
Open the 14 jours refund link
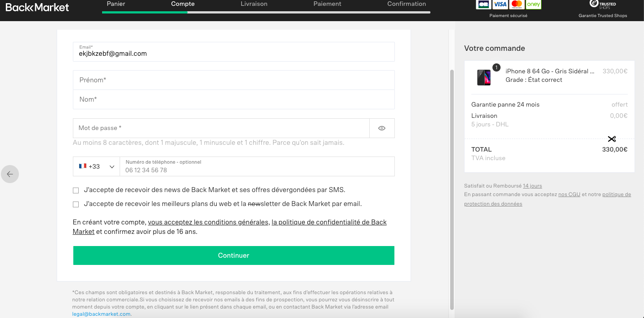[532, 186]
